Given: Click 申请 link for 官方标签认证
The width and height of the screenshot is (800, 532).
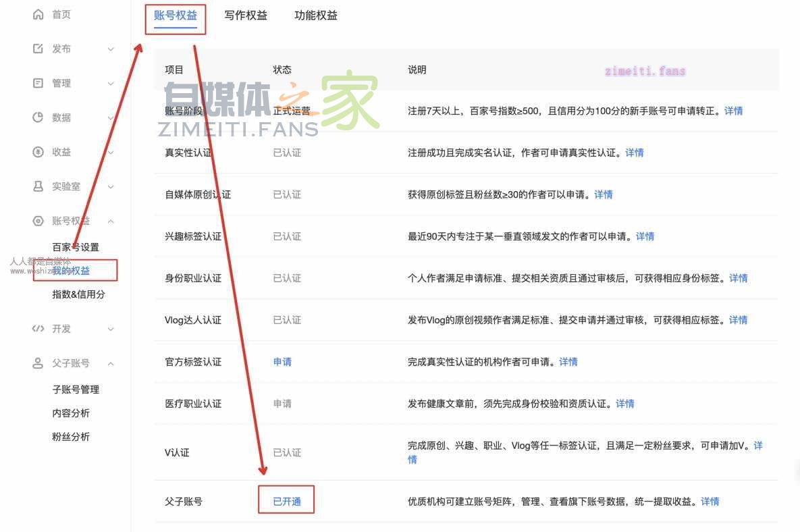Looking at the screenshot, I should (x=282, y=362).
